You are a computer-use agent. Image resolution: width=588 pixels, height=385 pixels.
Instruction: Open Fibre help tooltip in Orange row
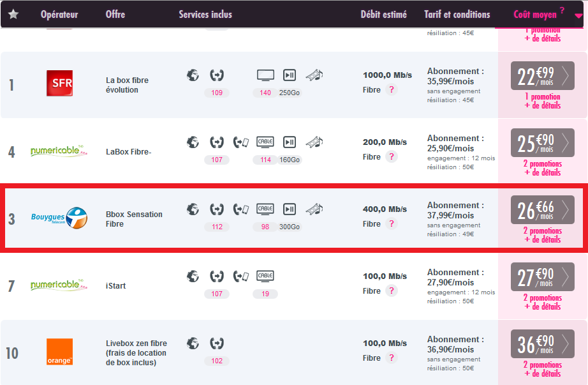[x=392, y=358]
